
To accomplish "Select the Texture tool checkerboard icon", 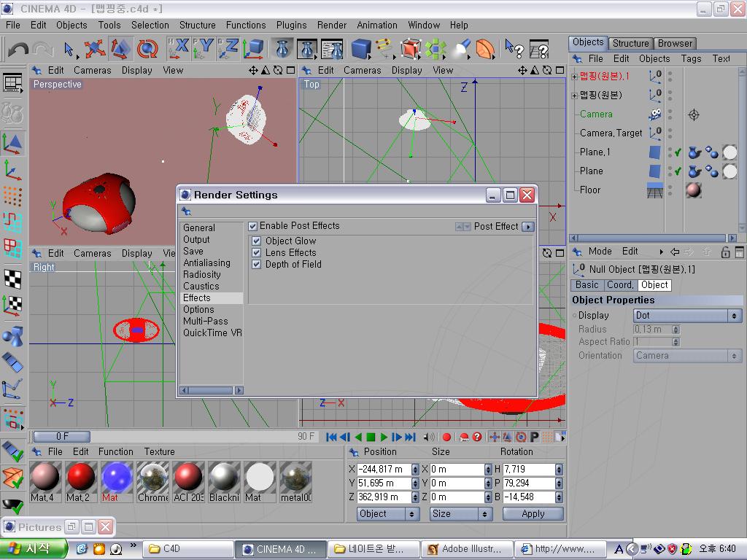I will point(12,279).
